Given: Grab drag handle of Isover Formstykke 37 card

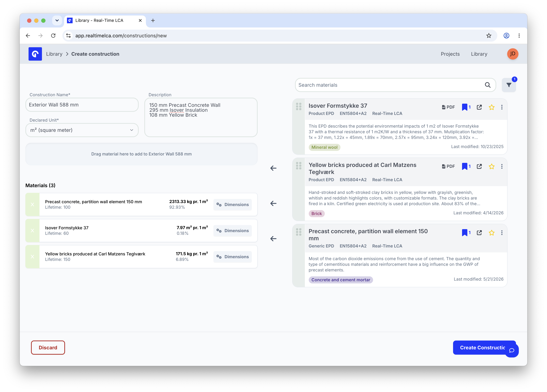Looking at the screenshot, I should [299, 106].
